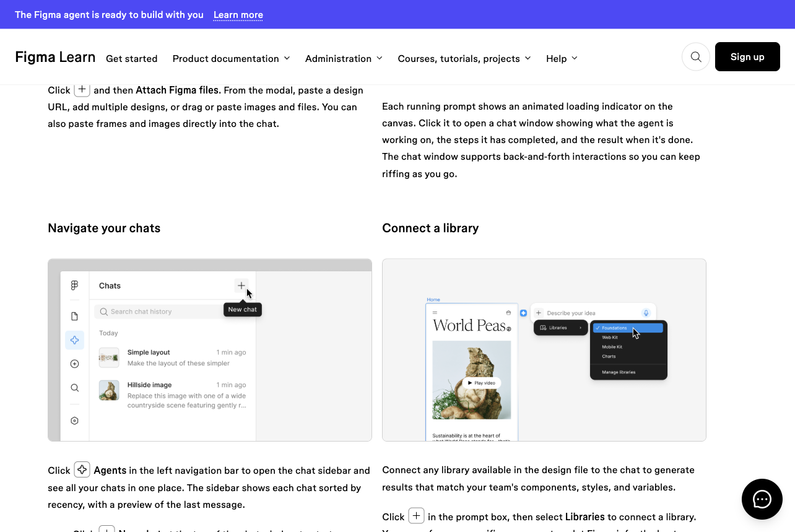Click Manage libraries in the illustration menu

(x=619, y=372)
